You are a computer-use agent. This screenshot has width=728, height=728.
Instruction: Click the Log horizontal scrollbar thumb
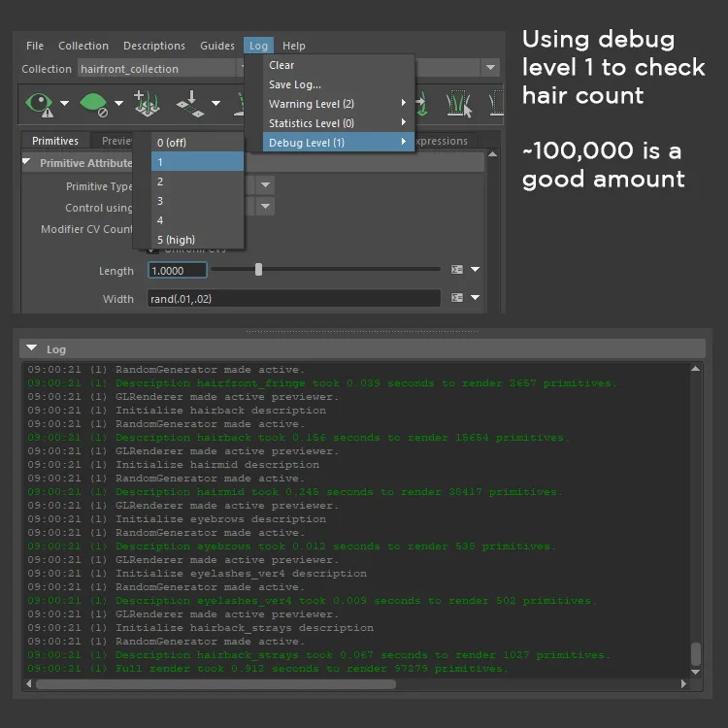(215, 684)
